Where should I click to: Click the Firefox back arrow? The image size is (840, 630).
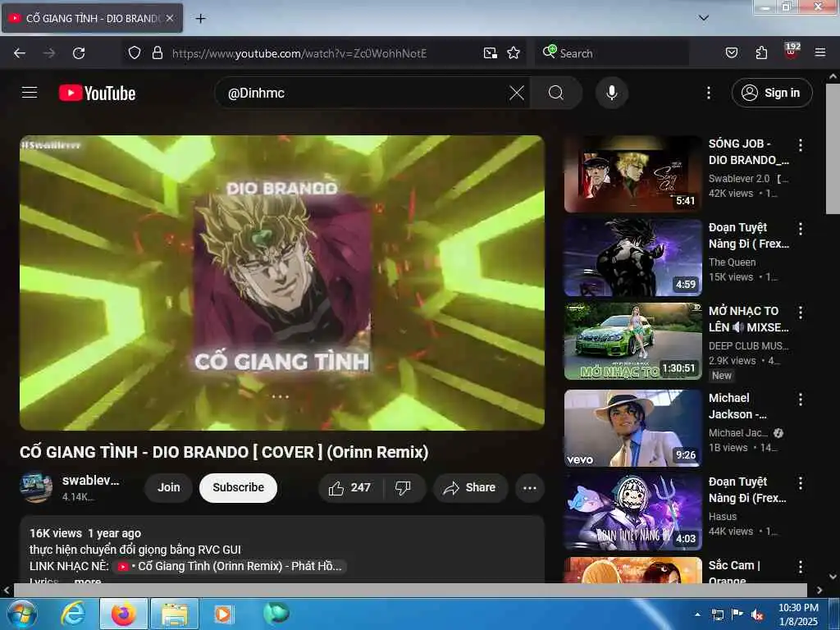(x=20, y=53)
